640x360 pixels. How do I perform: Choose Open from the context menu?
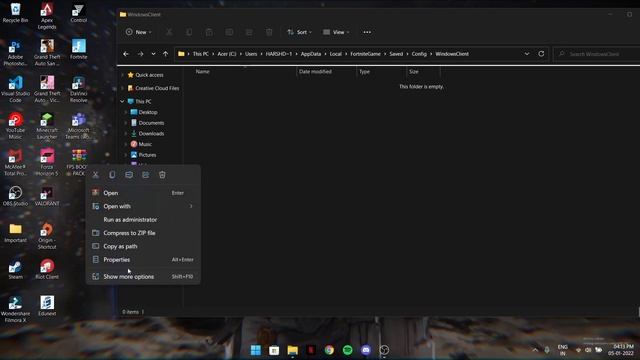tap(143, 193)
